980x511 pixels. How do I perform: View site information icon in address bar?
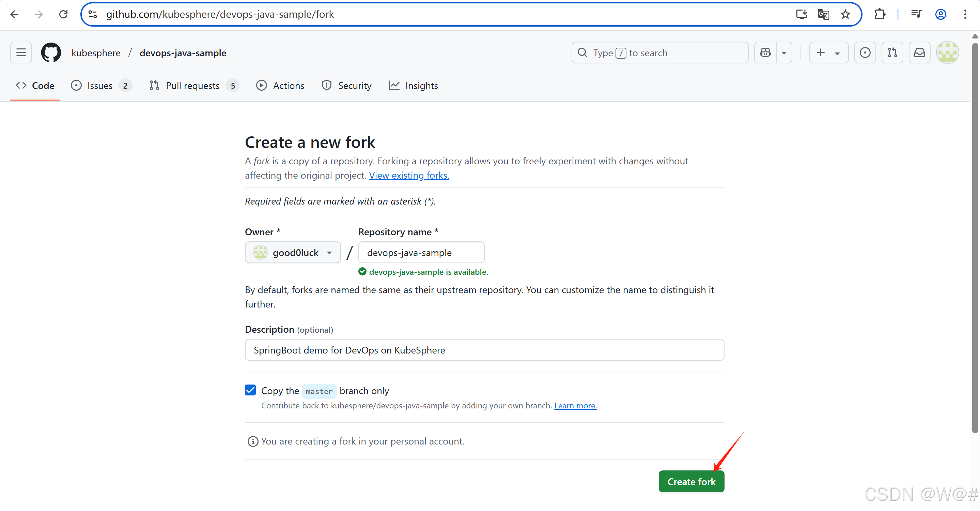(x=93, y=14)
